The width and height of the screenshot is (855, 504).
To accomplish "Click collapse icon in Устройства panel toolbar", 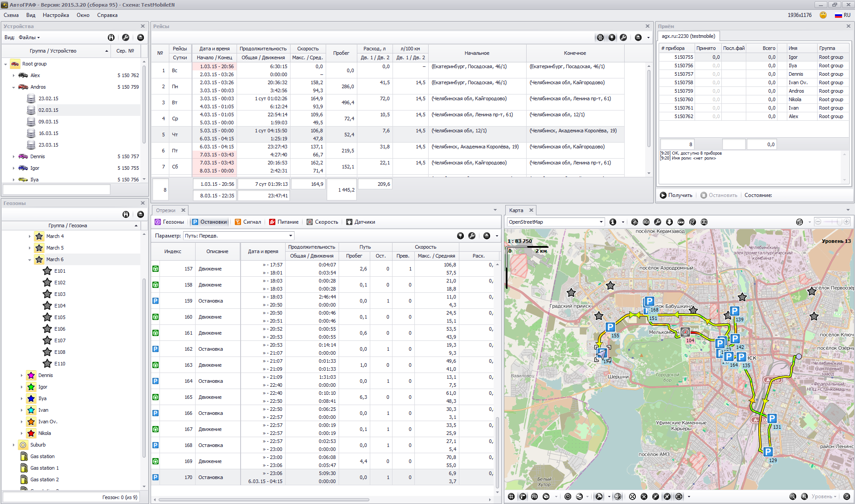I will click(x=140, y=37).
